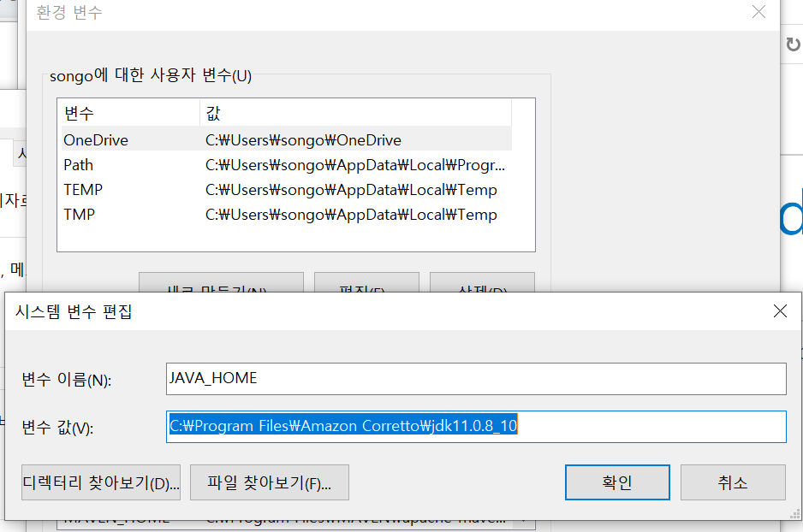
Task: Click the 변수 값 path field
Action: tap(476, 426)
